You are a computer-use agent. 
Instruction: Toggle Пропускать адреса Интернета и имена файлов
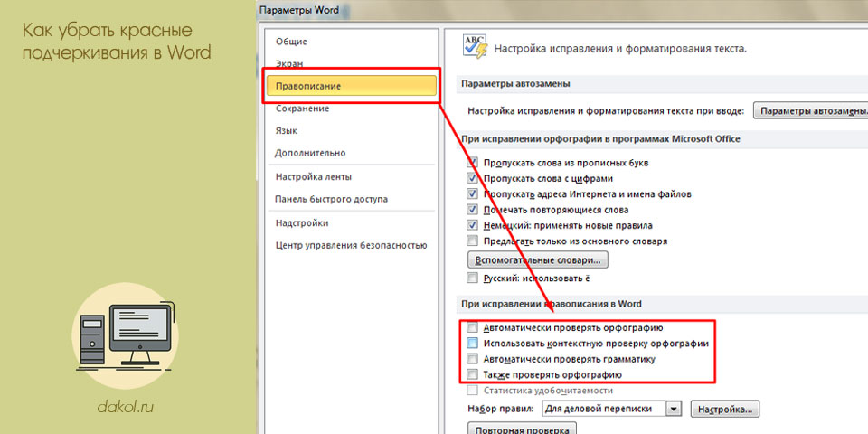(472, 194)
